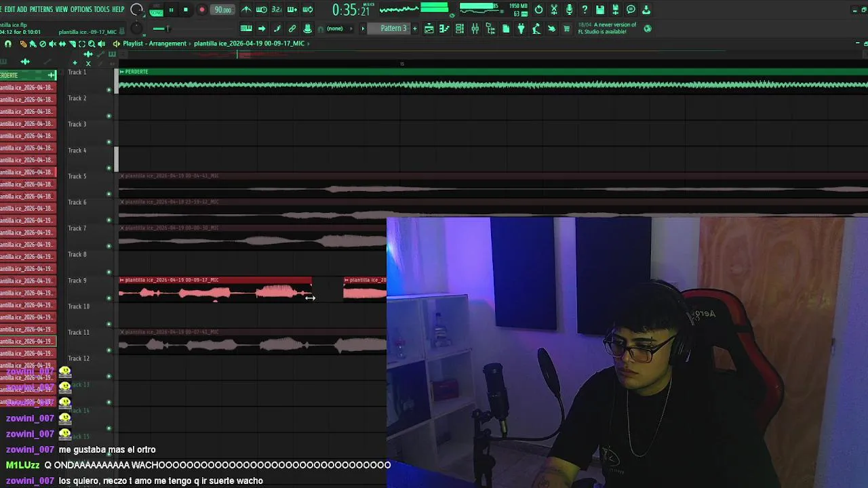868x488 pixels.
Task: Click the save new version icon
Action: [616, 9]
